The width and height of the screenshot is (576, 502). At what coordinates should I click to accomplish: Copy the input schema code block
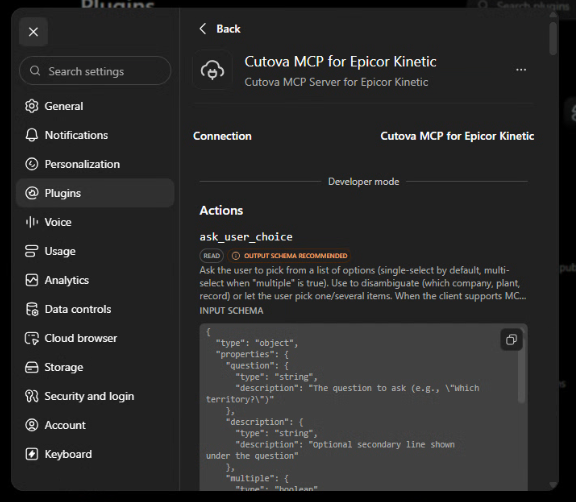tap(511, 340)
